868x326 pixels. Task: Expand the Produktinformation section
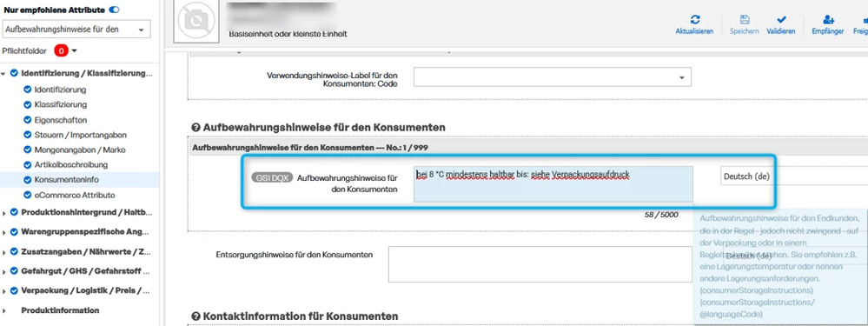pos(3,310)
